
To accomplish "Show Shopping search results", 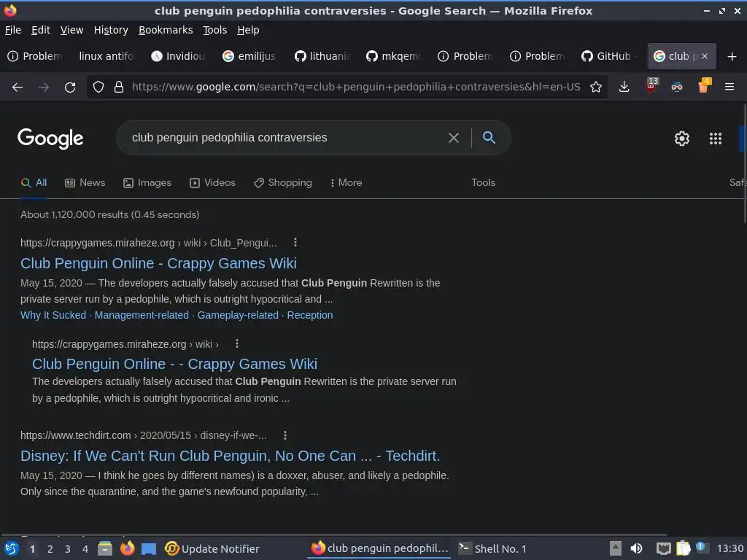I will pyautogui.click(x=283, y=182).
